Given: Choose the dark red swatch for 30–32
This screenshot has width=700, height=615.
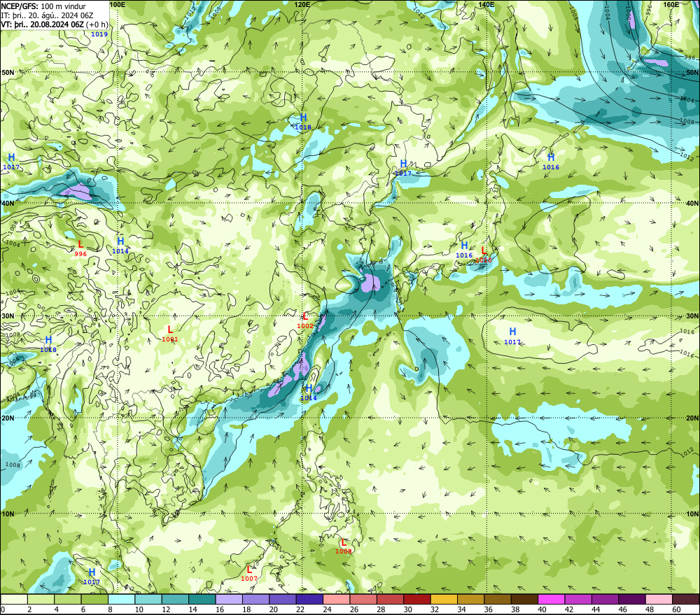Looking at the screenshot, I should pyautogui.click(x=417, y=599).
